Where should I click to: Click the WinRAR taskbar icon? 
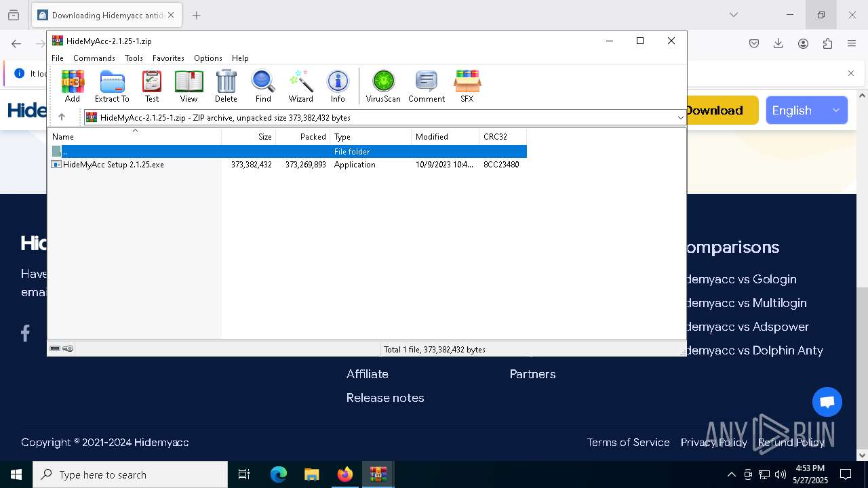378,474
